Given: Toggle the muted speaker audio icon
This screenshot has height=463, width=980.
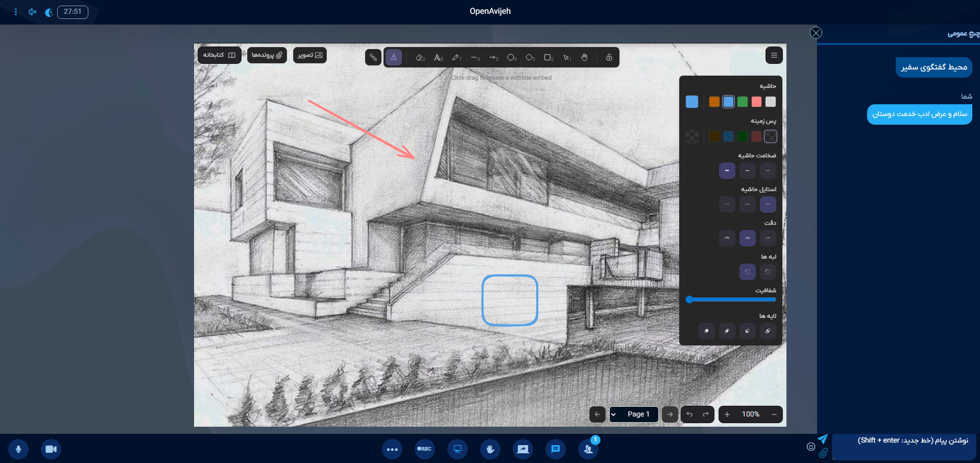Looking at the screenshot, I should tap(33, 12).
